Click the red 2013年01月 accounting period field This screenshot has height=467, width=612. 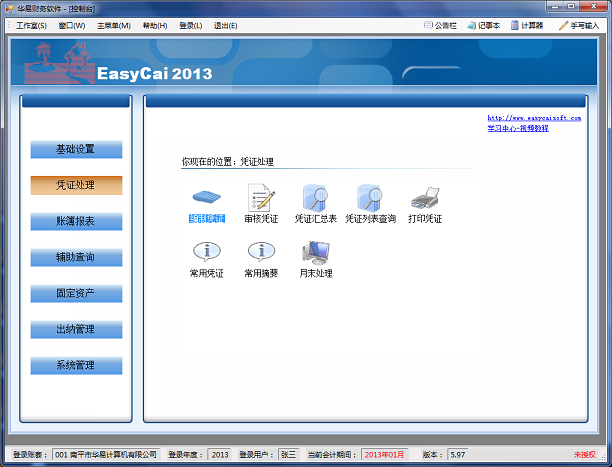[384, 455]
